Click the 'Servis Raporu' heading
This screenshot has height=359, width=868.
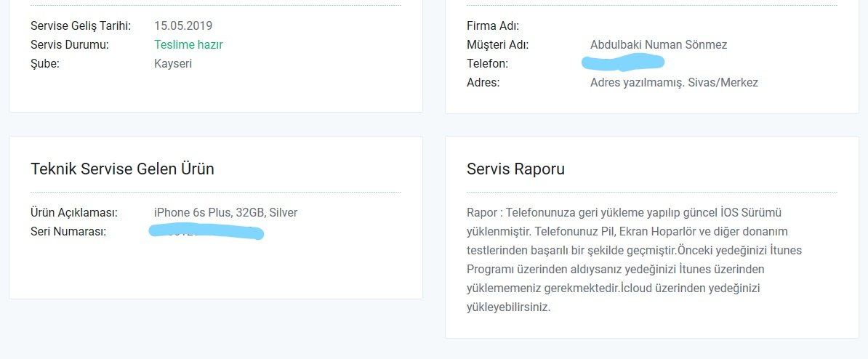click(515, 169)
